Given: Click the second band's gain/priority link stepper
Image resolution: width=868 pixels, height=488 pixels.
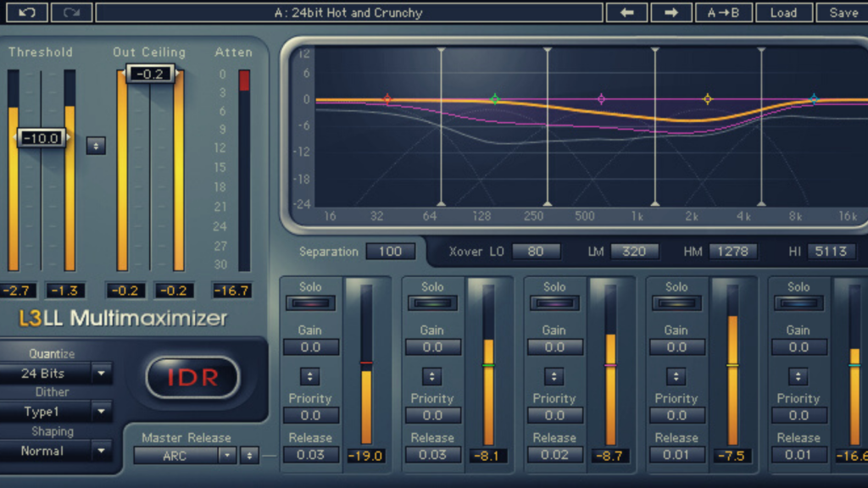Looking at the screenshot, I should [431, 376].
